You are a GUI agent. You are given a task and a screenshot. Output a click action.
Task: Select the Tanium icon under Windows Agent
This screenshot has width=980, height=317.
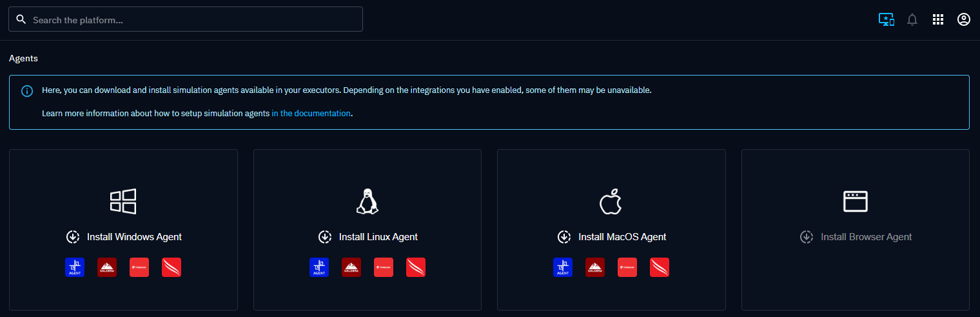(139, 267)
